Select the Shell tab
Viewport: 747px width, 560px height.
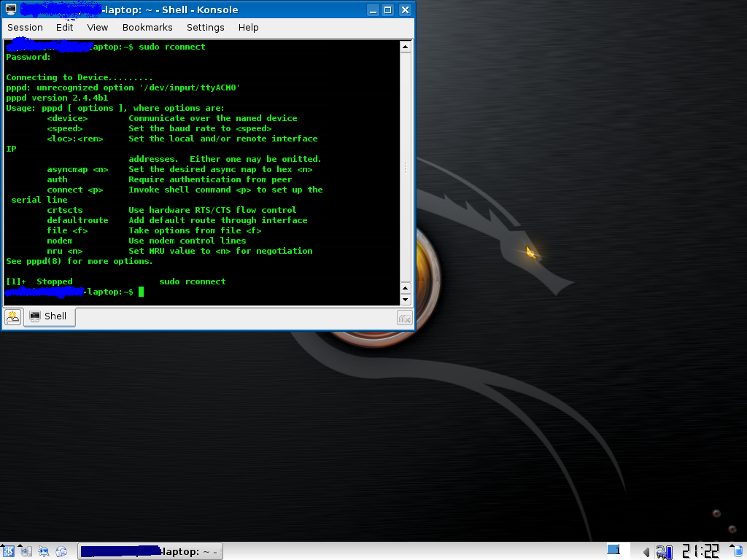pos(50,316)
